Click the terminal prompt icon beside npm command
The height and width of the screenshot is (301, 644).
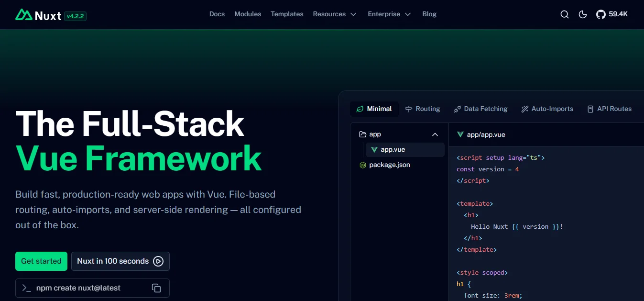click(27, 288)
